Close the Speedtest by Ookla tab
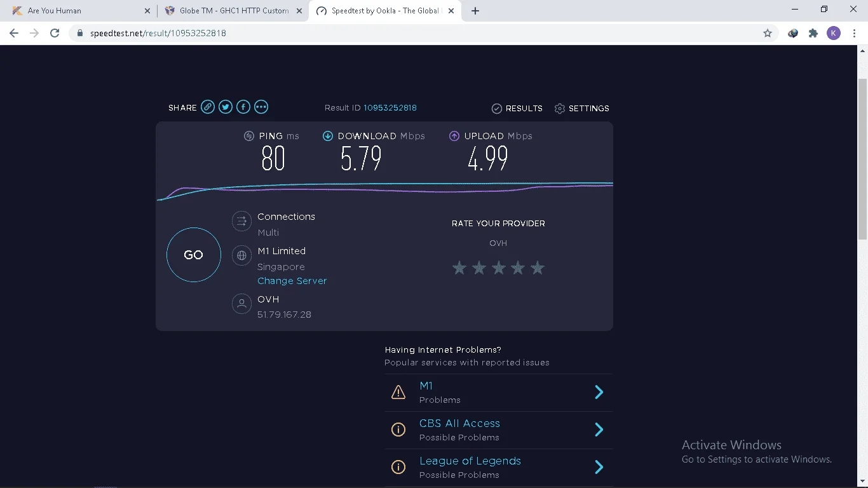868x488 pixels. [x=451, y=11]
